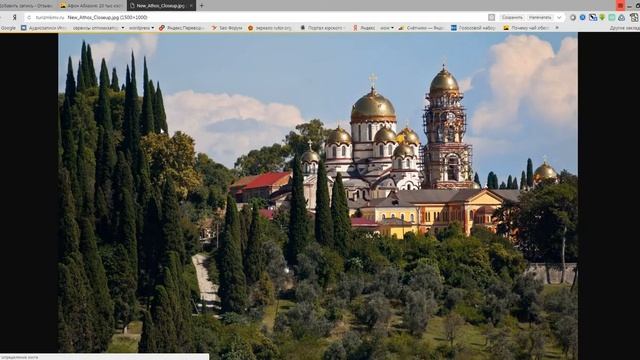The width and height of the screenshot is (640, 360).
Task: Click the blue round extension icon
Action: pos(582,18)
